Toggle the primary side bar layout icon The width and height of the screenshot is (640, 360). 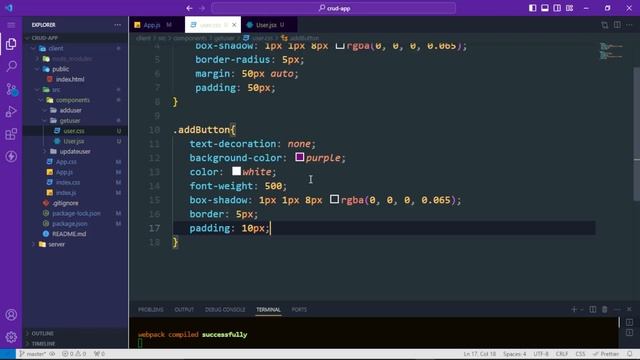click(x=532, y=8)
